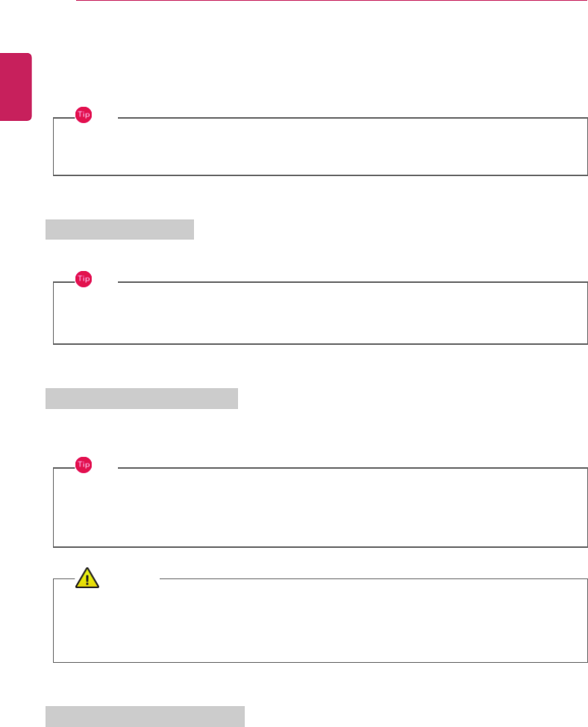This screenshot has height=727, width=588.
Task: Click the lowest pink Tip icon
Action: coord(84,464)
